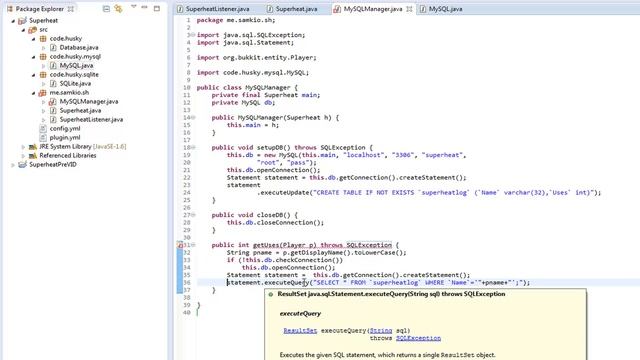Unfold the imports at line 3
This screenshot has height=360, width=640.
coord(193,35)
